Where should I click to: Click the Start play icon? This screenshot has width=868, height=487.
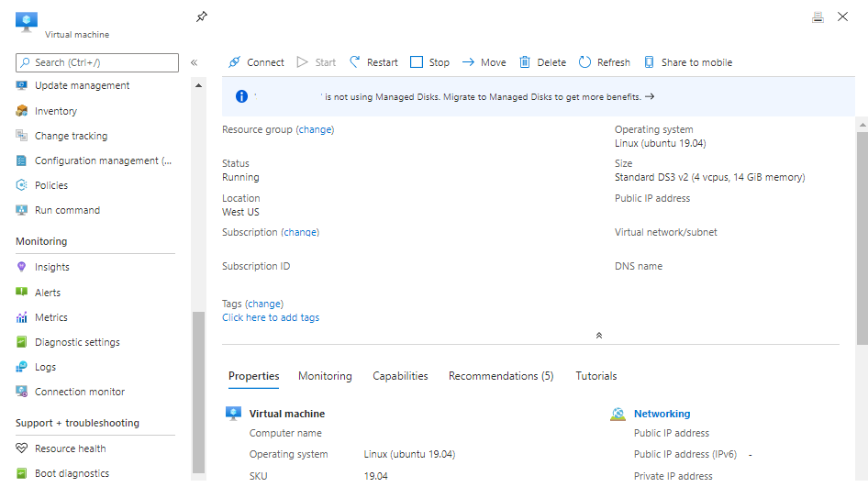(302, 62)
